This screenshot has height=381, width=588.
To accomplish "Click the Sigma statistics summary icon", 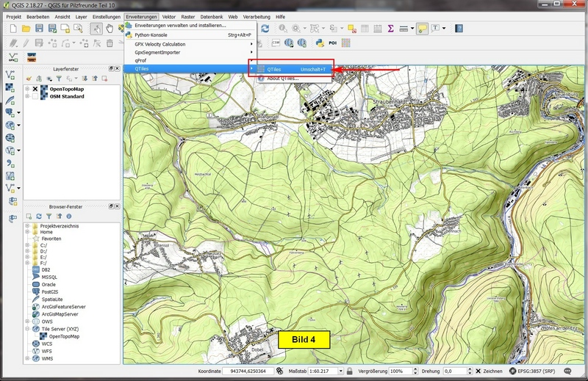I will (390, 29).
